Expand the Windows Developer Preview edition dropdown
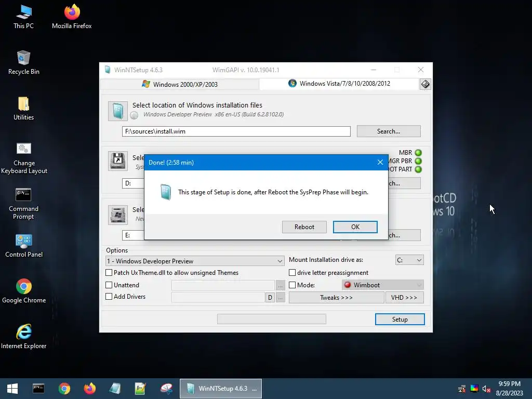The height and width of the screenshot is (399, 532). click(x=195, y=261)
